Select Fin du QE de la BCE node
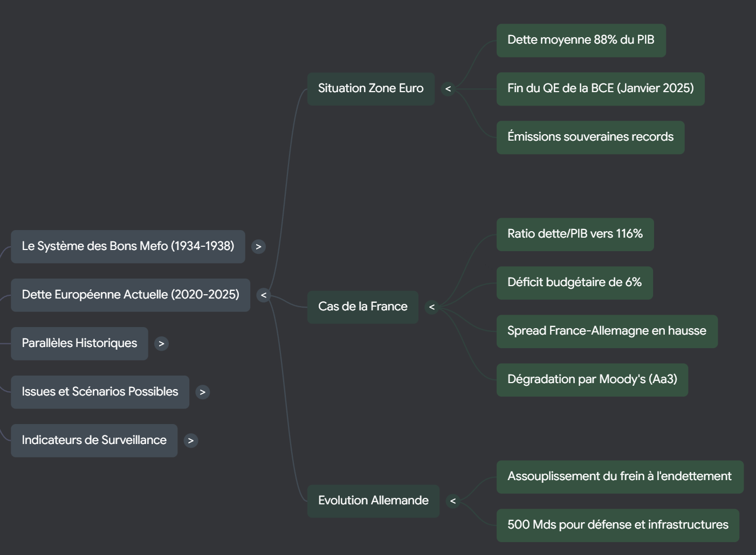The width and height of the screenshot is (756, 555). [x=600, y=89]
